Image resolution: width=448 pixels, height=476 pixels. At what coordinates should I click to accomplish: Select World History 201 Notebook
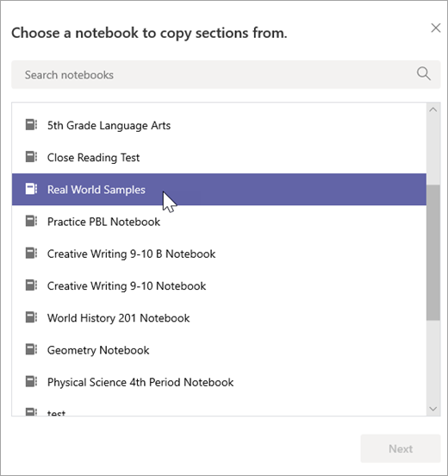pyautogui.click(x=219, y=318)
